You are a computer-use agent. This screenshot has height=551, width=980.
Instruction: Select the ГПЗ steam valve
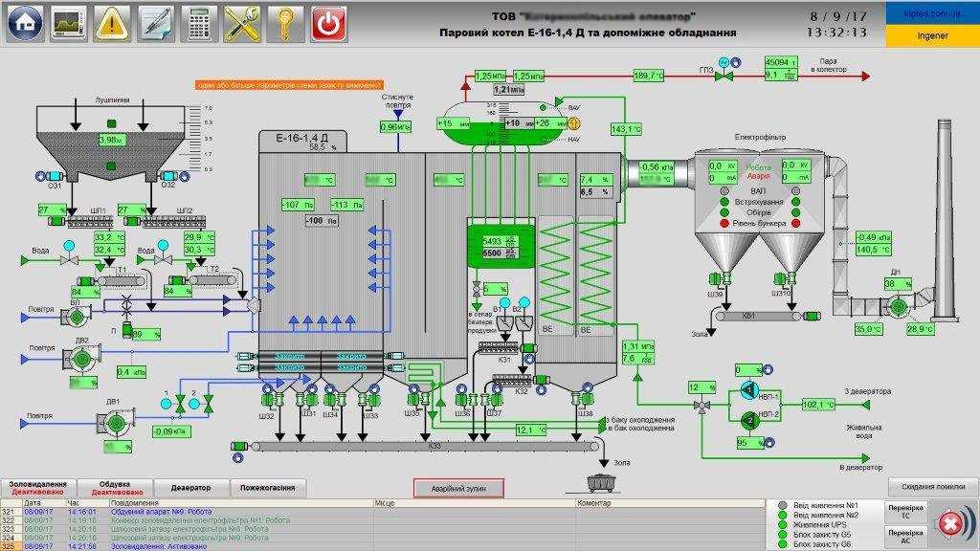[x=724, y=77]
